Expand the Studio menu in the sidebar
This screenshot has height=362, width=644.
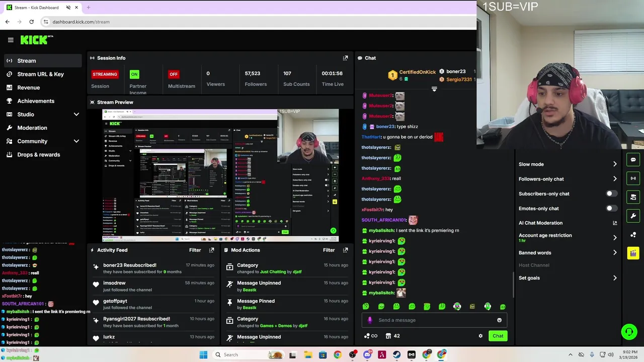coord(76,115)
